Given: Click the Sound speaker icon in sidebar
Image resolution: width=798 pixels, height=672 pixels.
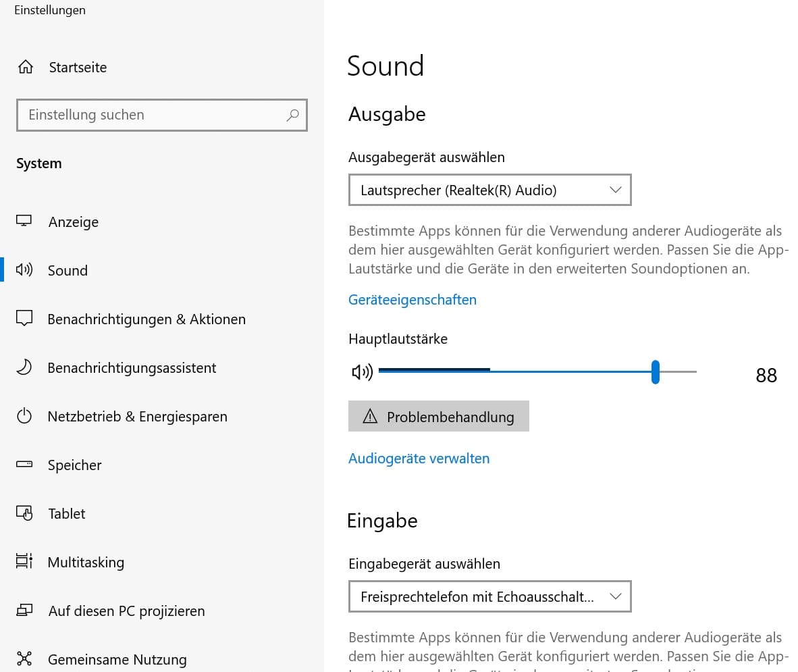Looking at the screenshot, I should [24, 270].
